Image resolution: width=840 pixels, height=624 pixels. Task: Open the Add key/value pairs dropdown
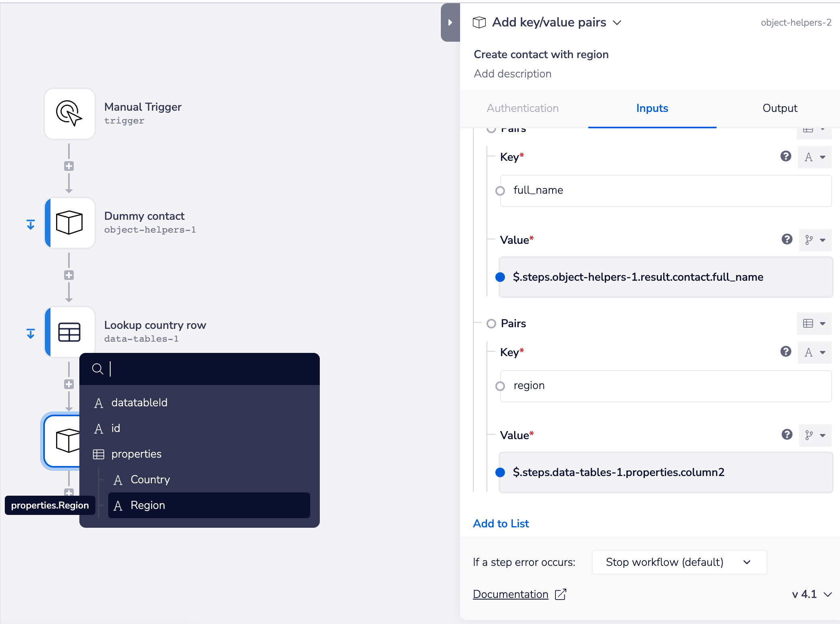coord(617,22)
